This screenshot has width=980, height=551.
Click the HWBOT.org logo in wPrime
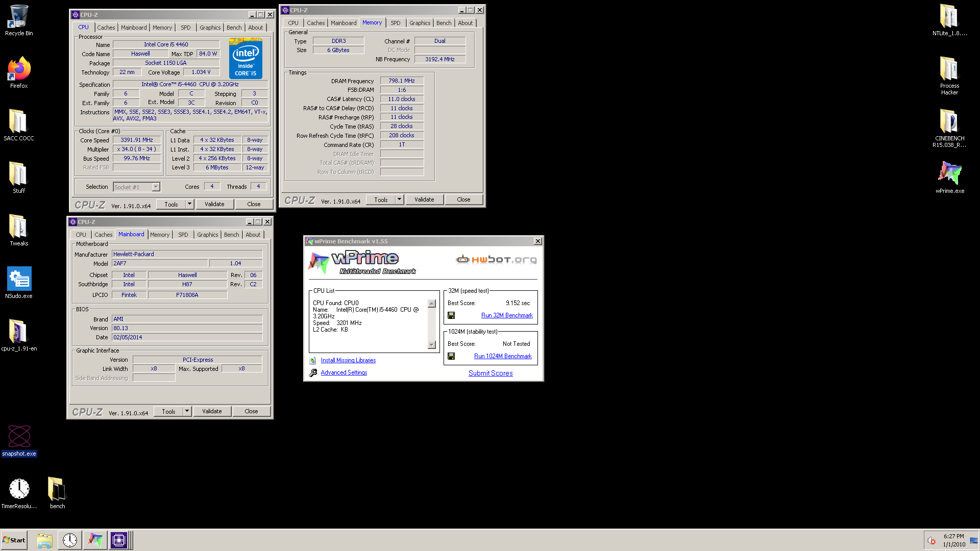click(x=496, y=260)
